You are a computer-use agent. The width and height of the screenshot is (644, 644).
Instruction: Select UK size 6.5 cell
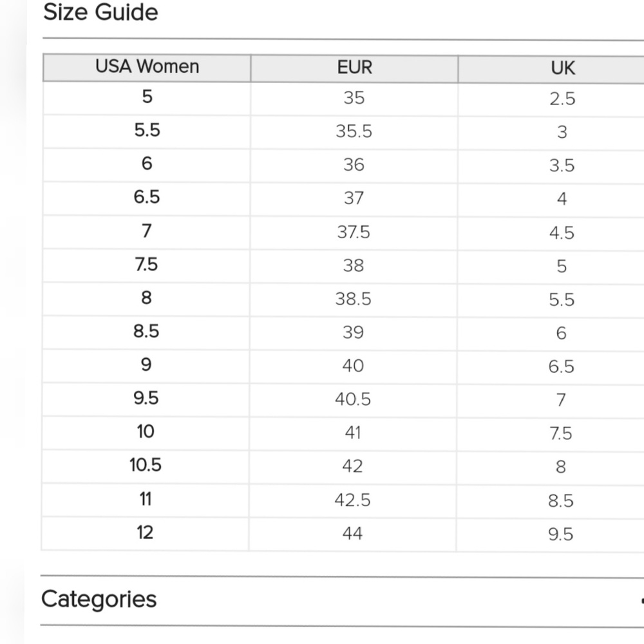tap(561, 366)
